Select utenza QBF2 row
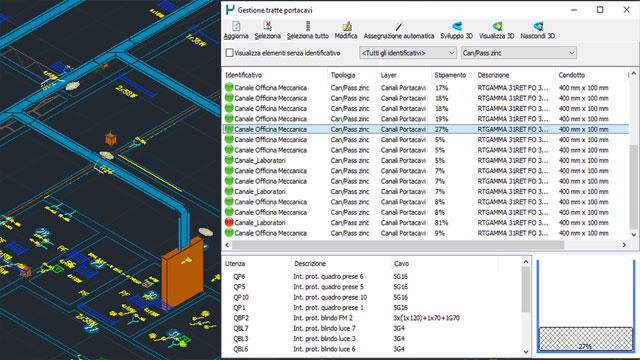Screen dimensions: 640x360 point(372,318)
